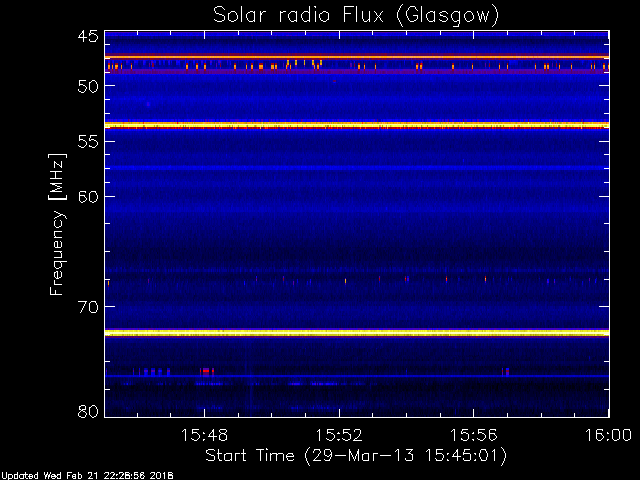Click the y-axis value "70"
This screenshot has height=480, width=640.
click(88, 307)
